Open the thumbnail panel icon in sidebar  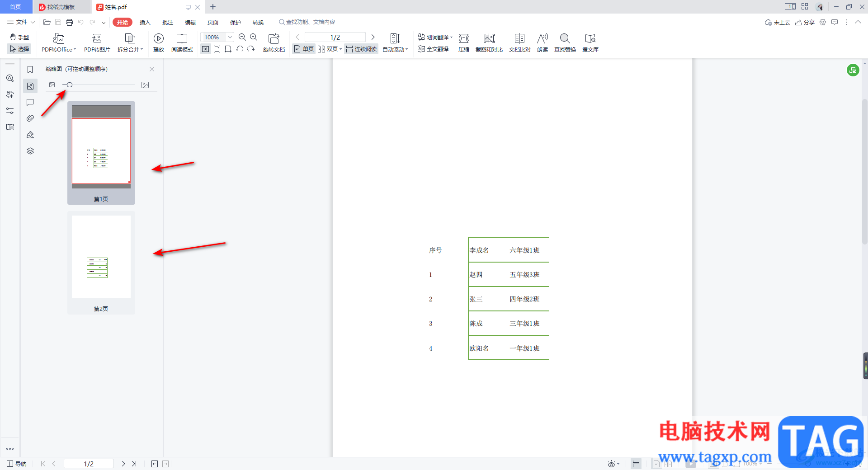point(30,86)
